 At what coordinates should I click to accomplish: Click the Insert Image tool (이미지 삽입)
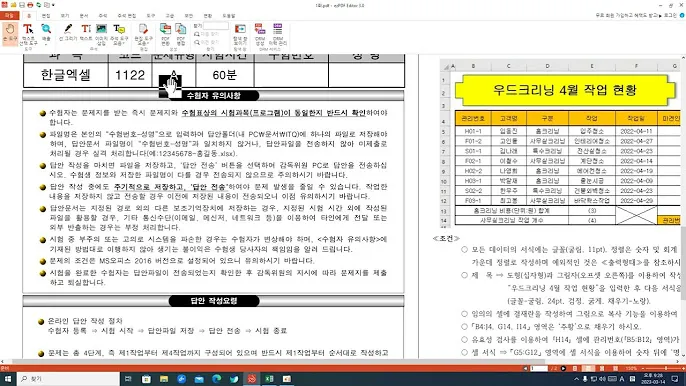tap(101, 34)
